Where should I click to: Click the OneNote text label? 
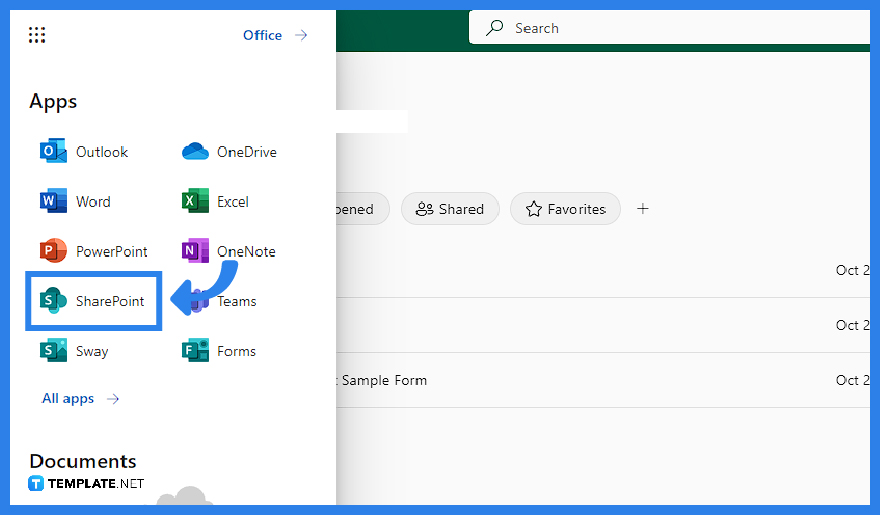[246, 251]
